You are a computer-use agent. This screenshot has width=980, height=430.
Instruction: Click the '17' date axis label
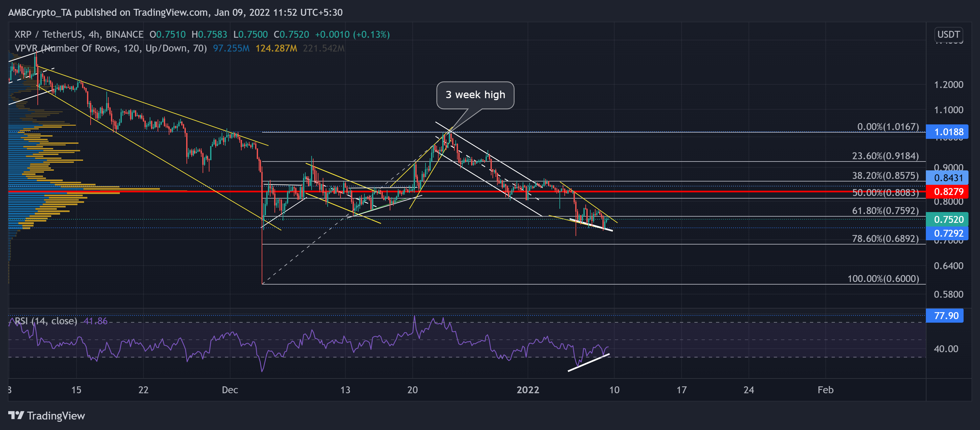681,390
